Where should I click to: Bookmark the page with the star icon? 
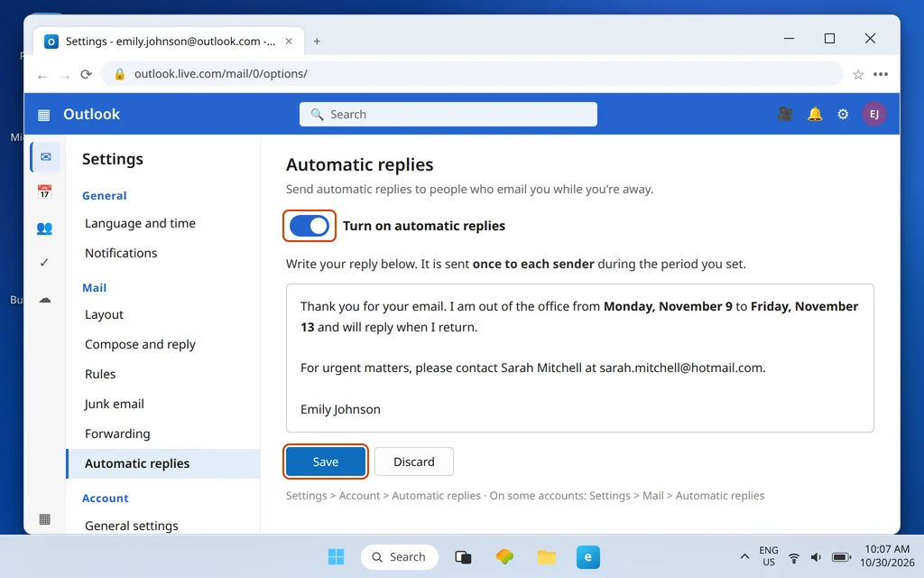pyautogui.click(x=858, y=74)
